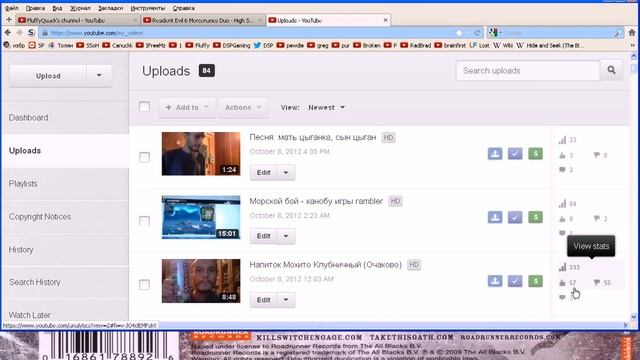This screenshot has width=640, height=360.
Task: Expand Edit dropdown arrow for Морской бой video
Action: 286,236
